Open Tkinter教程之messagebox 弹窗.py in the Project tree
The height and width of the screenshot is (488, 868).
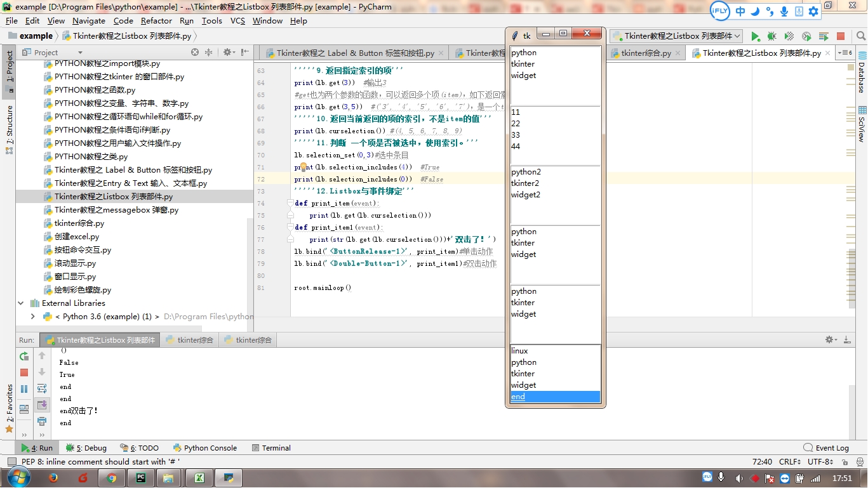click(x=116, y=210)
